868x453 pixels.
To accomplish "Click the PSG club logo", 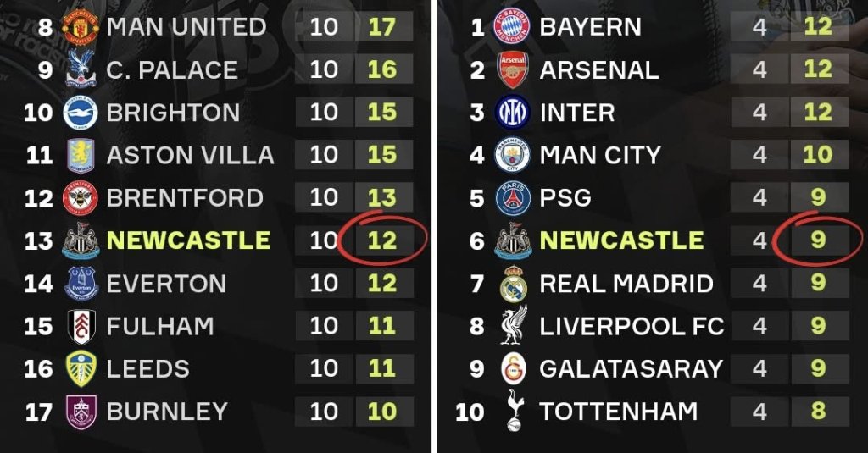I will 512,198.
